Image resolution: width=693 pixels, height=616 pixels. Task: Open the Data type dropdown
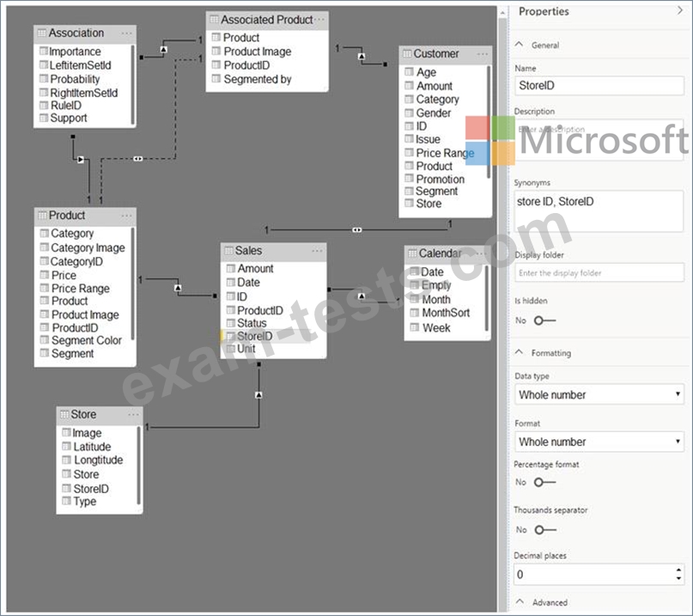599,395
